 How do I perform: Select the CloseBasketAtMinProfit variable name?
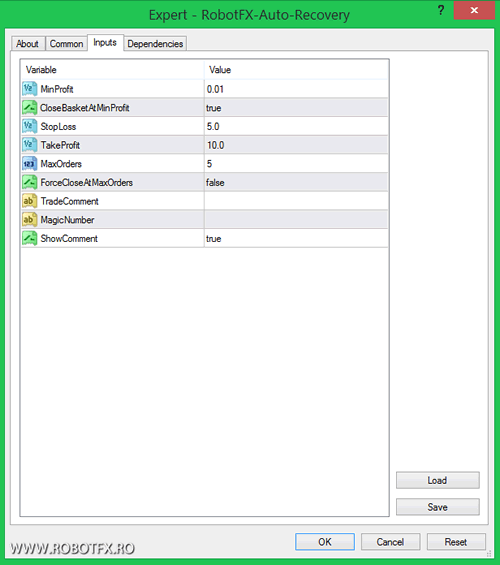click(x=85, y=108)
